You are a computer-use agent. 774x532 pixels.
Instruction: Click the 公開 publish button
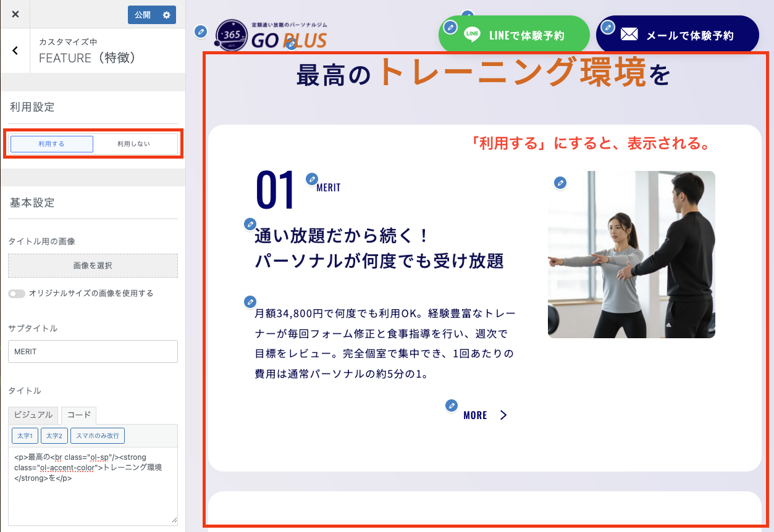(143, 14)
